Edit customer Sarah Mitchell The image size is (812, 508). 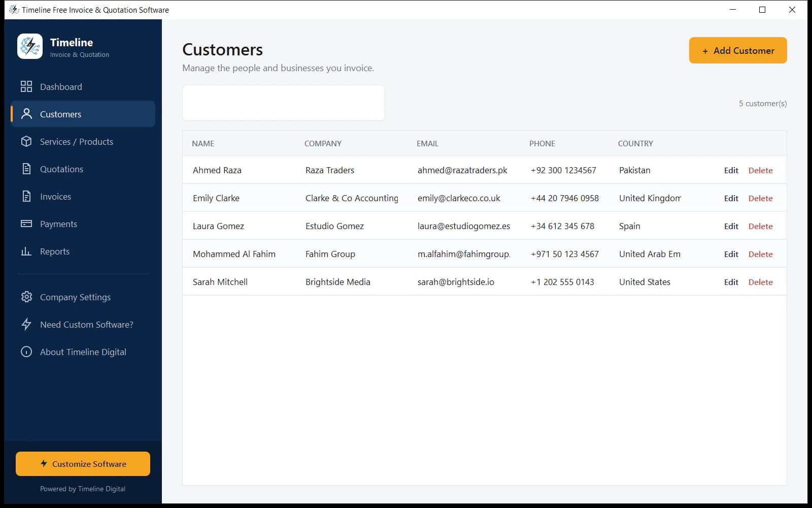731,282
